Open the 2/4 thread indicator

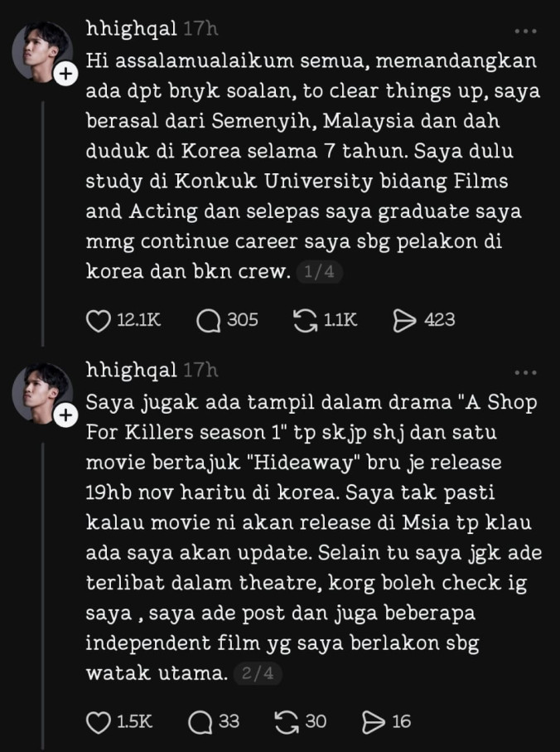point(258,673)
